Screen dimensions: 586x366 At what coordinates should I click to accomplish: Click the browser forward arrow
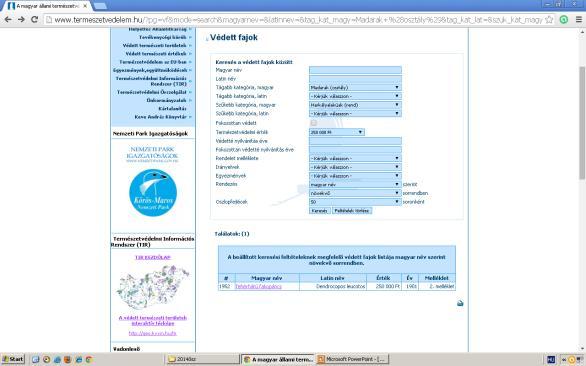point(21,19)
